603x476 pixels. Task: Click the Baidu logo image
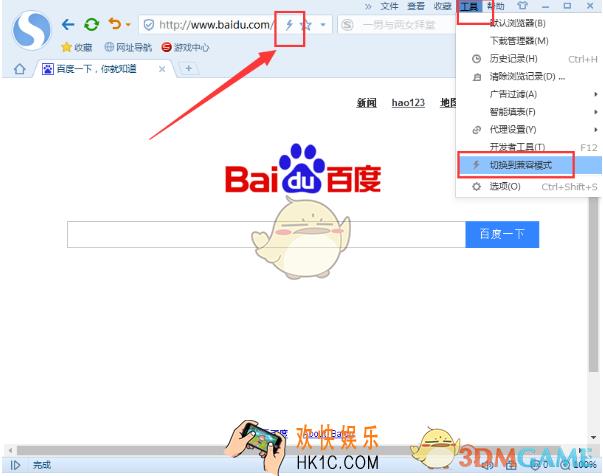point(303,168)
